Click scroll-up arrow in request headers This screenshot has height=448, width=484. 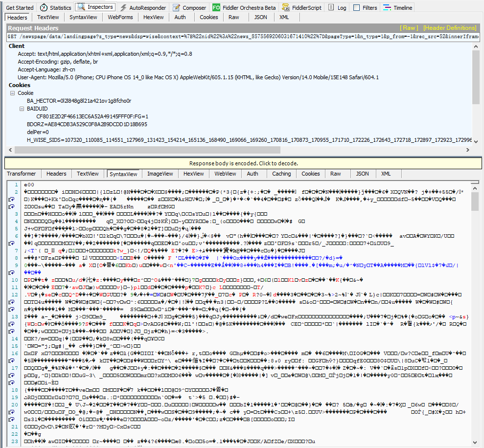[x=476, y=46]
